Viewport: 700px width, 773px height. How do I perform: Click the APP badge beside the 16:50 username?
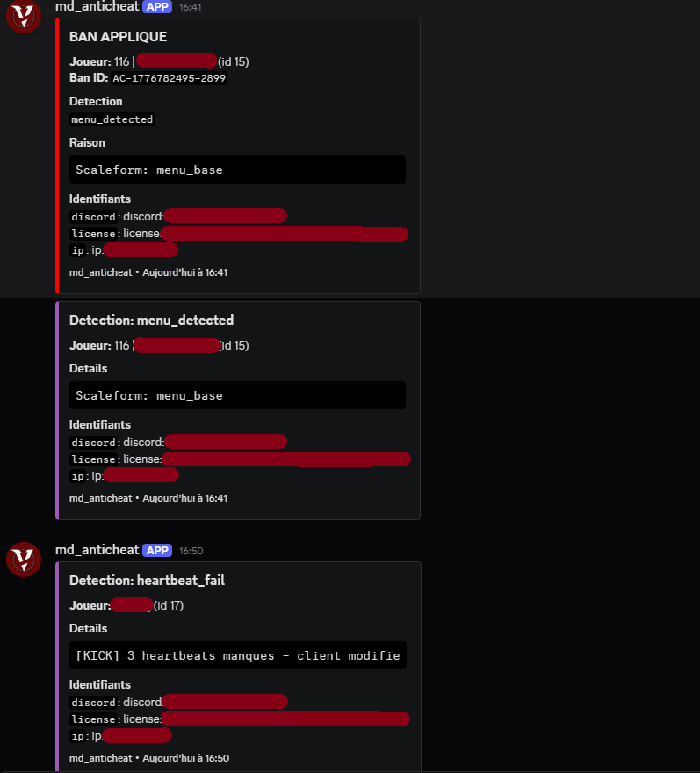[x=157, y=550]
